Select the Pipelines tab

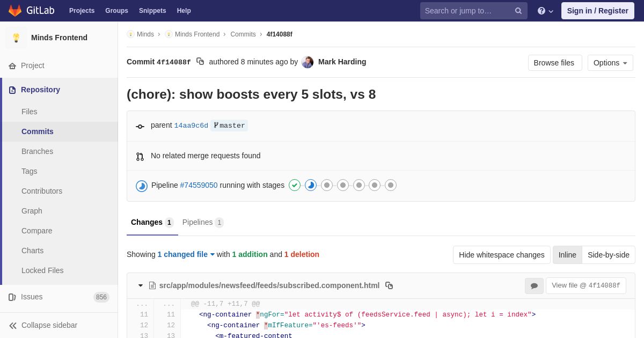tap(203, 222)
